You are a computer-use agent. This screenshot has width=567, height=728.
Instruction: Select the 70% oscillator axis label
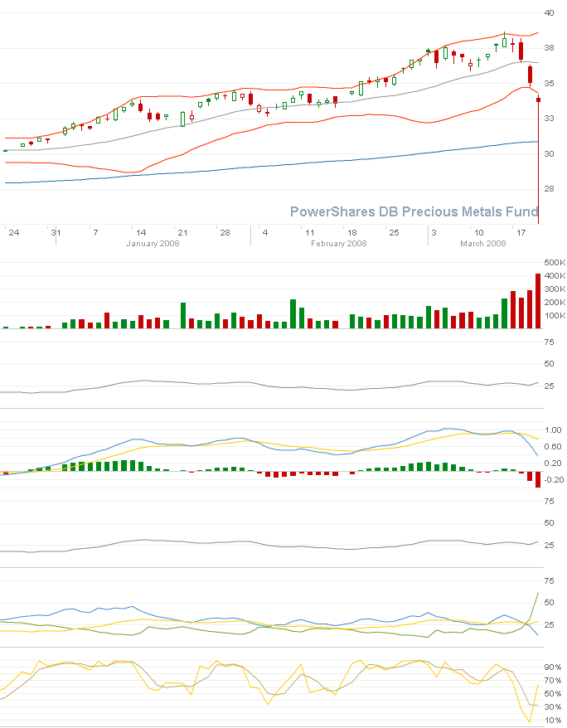pos(553,681)
